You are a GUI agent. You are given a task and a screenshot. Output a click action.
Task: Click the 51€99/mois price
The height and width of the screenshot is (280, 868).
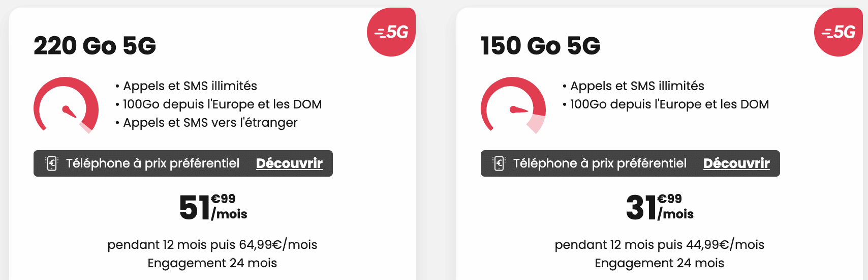pyautogui.click(x=213, y=207)
